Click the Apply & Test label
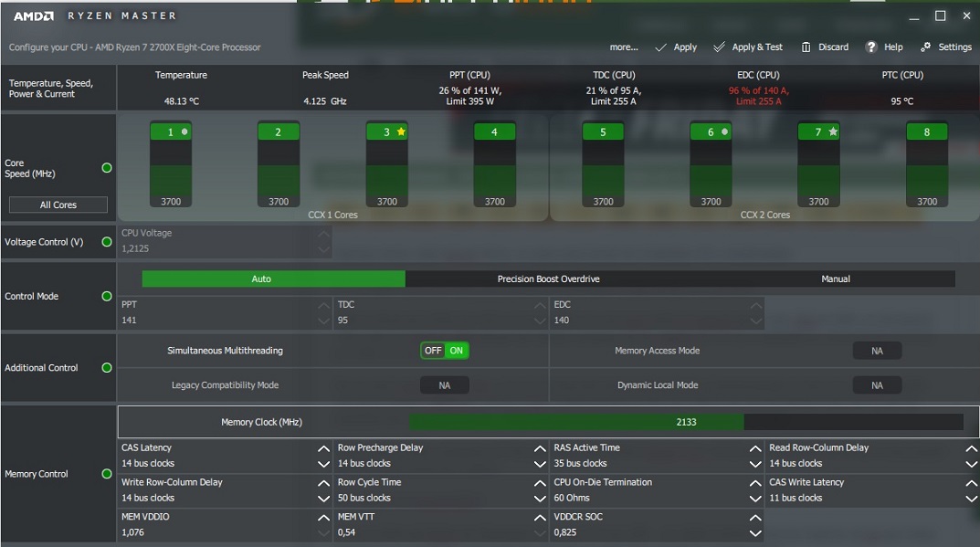980x547 pixels. coord(757,47)
